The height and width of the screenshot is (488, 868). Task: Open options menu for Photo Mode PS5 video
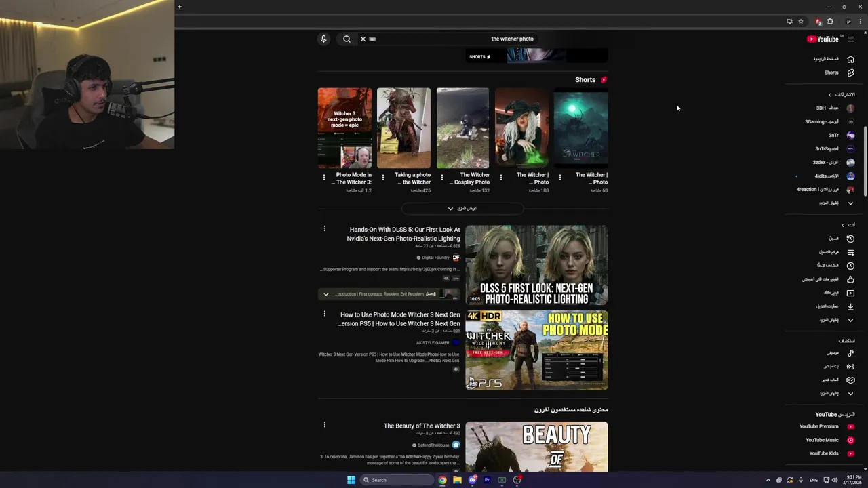pos(324,314)
